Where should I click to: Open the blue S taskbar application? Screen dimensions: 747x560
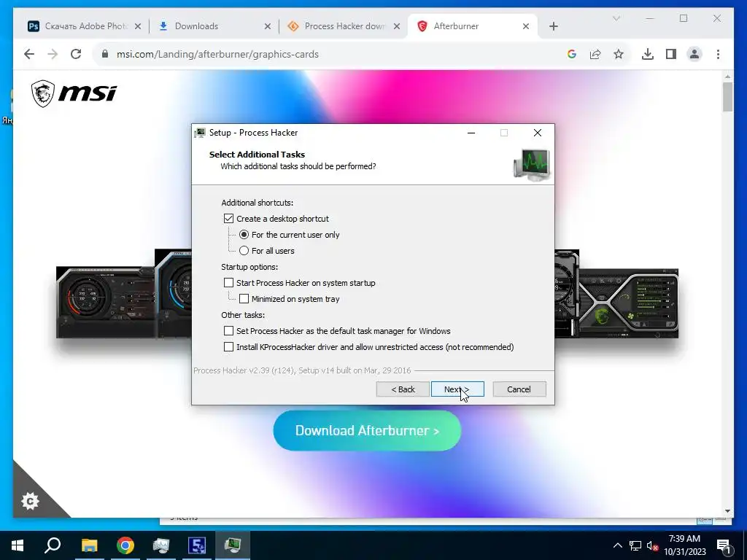click(197, 545)
